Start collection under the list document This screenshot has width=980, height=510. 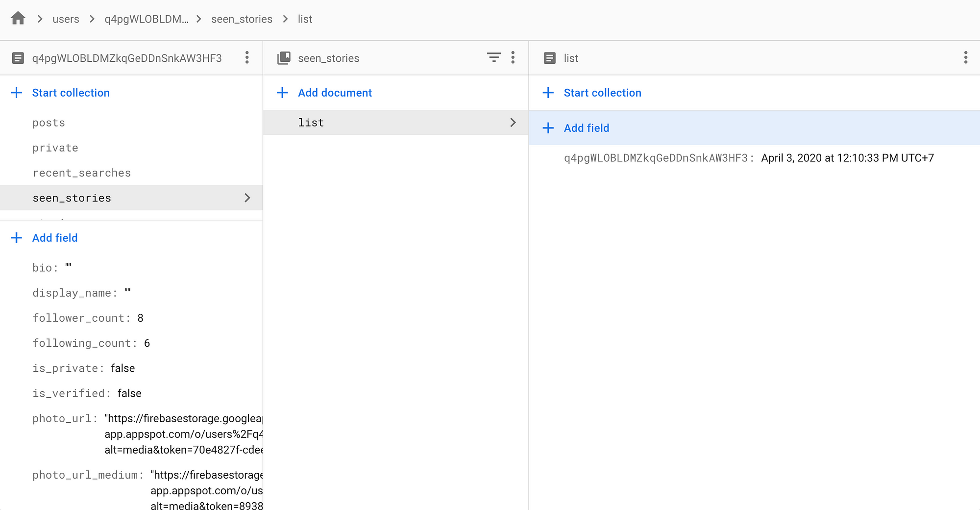pyautogui.click(x=602, y=93)
